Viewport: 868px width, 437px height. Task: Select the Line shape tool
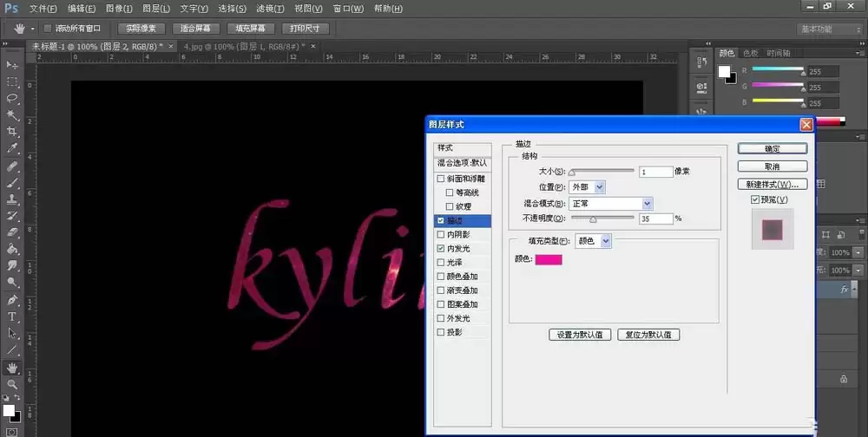click(12, 350)
